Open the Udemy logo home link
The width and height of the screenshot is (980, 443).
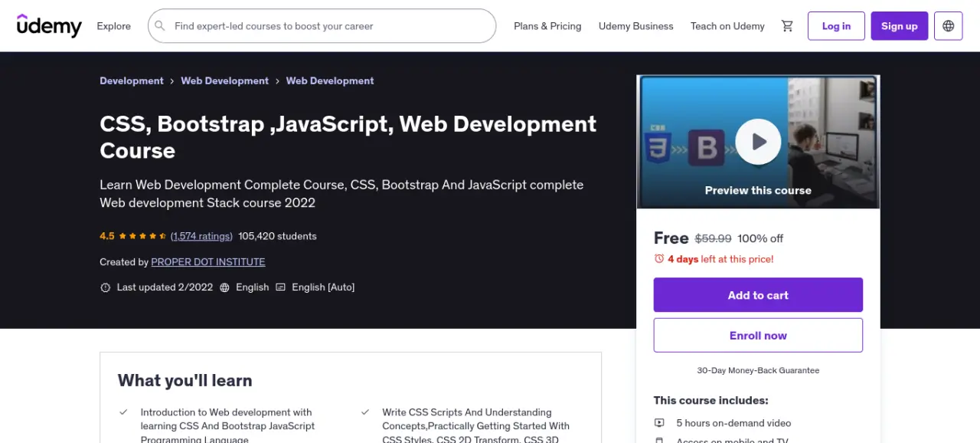[49, 26]
